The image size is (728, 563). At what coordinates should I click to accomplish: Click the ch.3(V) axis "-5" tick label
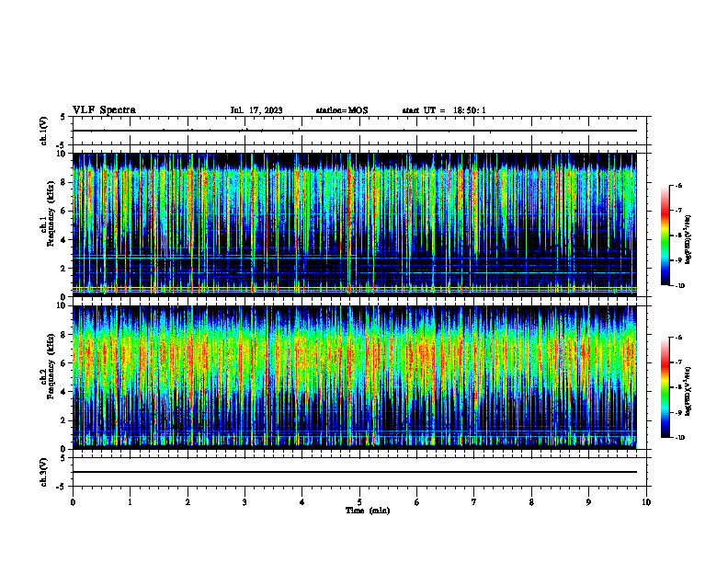tap(61, 487)
